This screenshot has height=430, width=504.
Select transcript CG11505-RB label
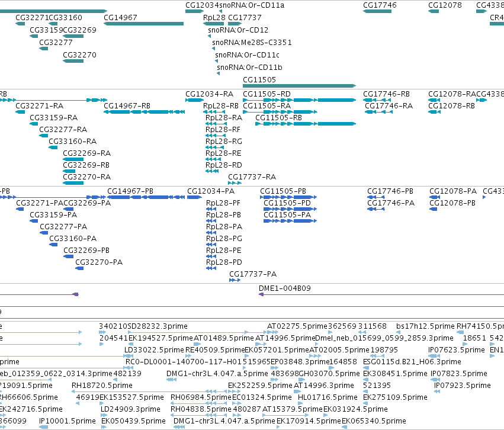coord(278,118)
